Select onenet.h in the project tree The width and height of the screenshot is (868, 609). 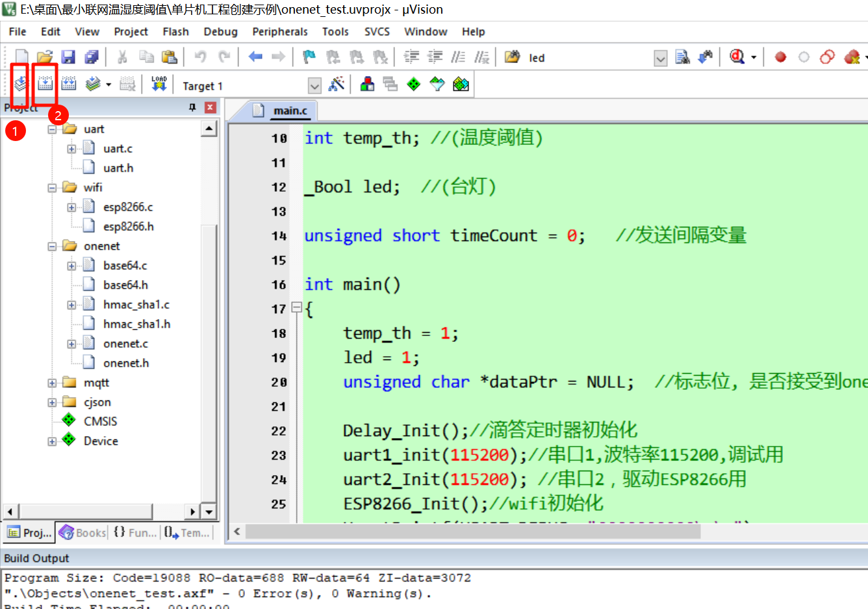pyautogui.click(x=126, y=363)
